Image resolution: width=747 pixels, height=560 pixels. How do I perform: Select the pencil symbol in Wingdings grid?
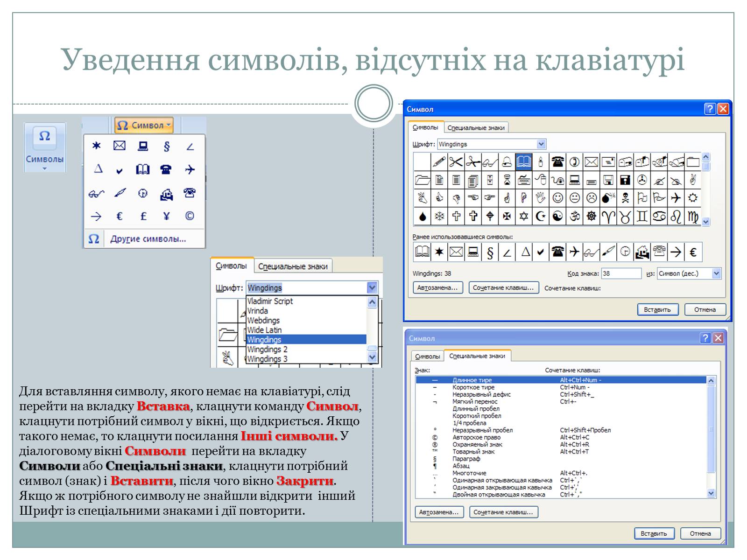[439, 162]
